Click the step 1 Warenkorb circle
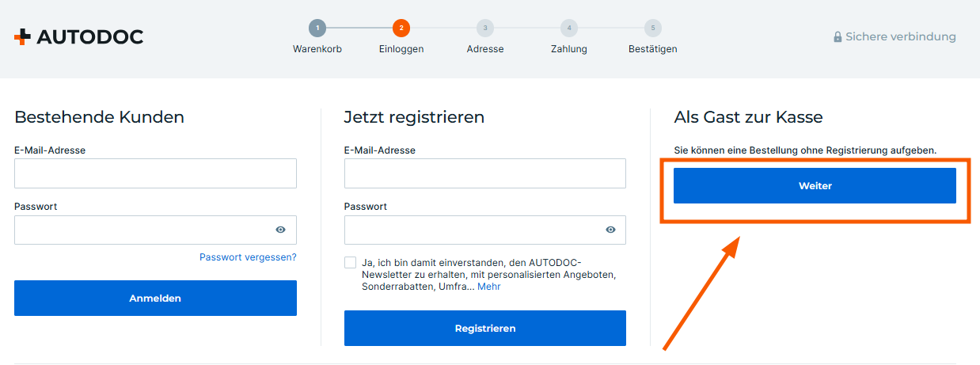Viewport: 980px width, 365px height. tap(317, 29)
